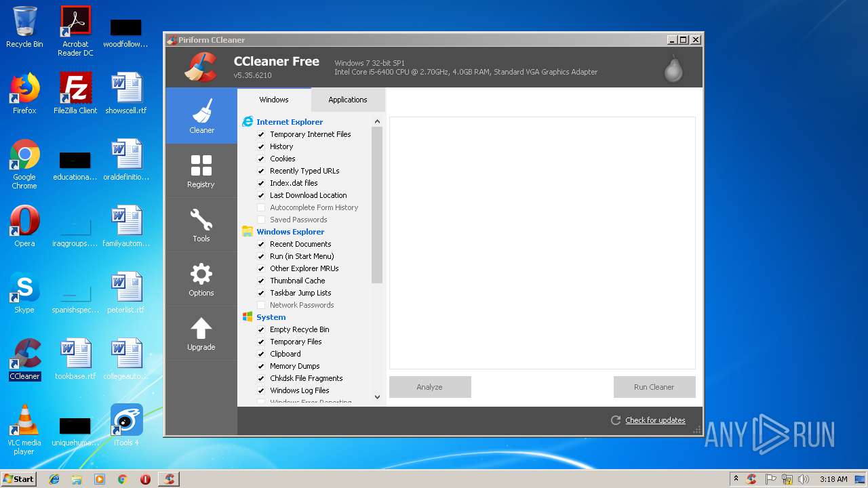Click the empty analysis results pane
This screenshot has width=868, height=488.
click(542, 243)
